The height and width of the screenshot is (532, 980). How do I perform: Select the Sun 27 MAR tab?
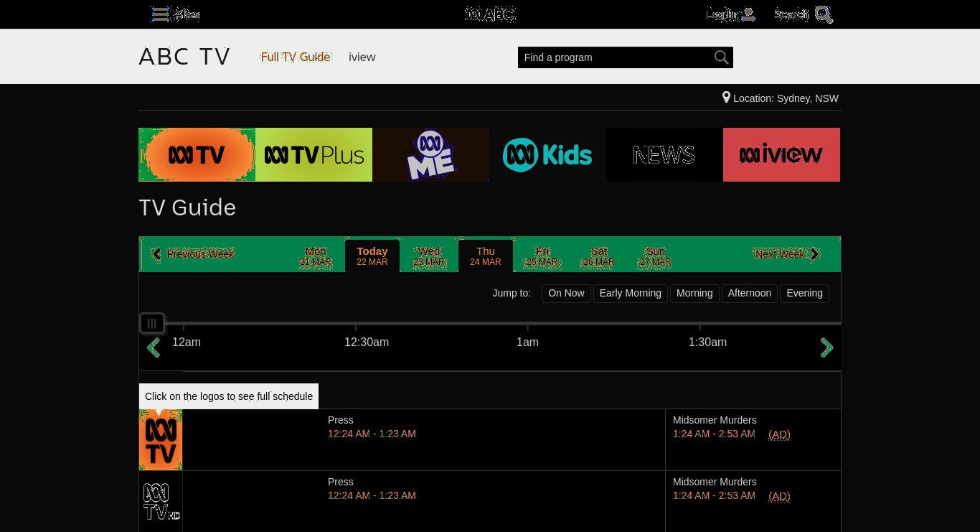click(x=655, y=256)
